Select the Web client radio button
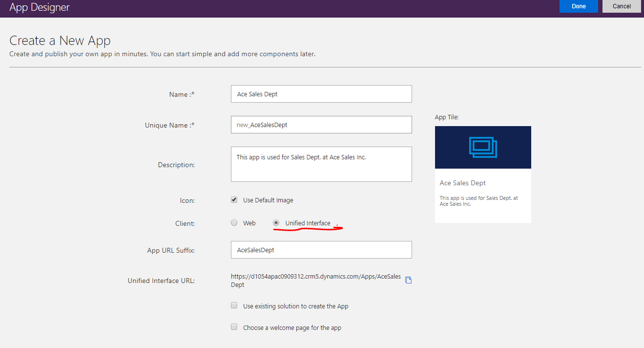This screenshot has width=644, height=348. tap(234, 223)
